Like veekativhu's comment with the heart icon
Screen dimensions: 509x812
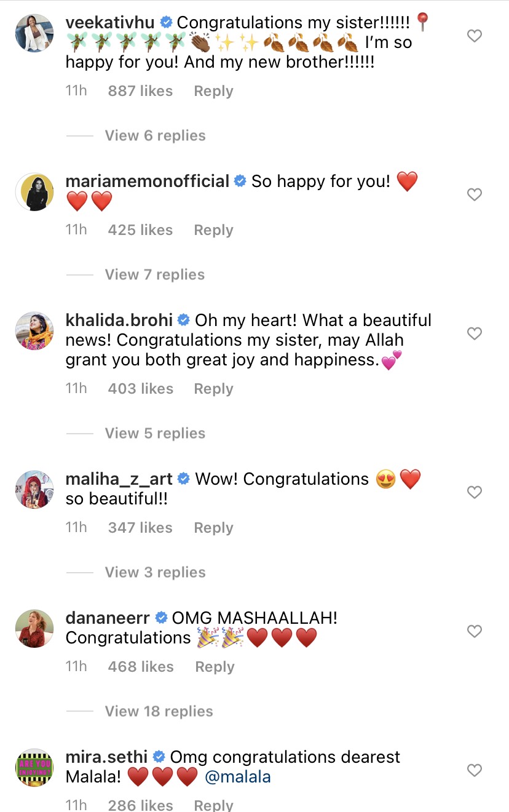(x=474, y=36)
